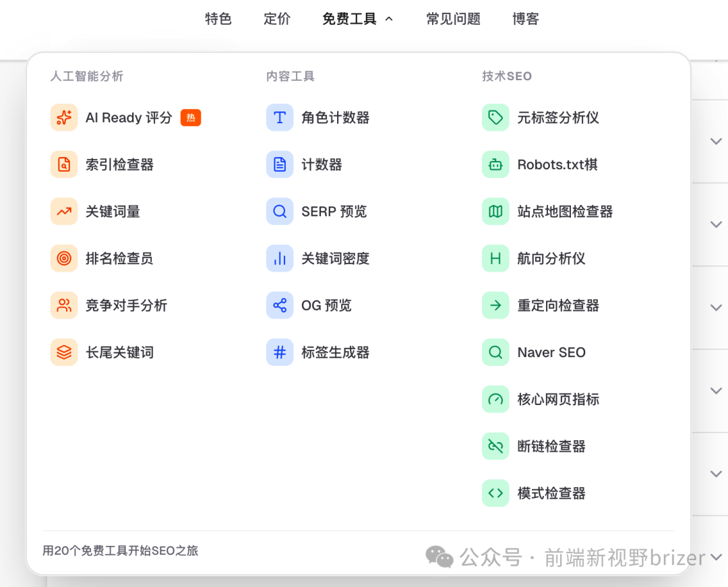Image resolution: width=728 pixels, height=587 pixels.
Task: Expand the bottom-most right side chevron
Action: pyautogui.click(x=716, y=473)
